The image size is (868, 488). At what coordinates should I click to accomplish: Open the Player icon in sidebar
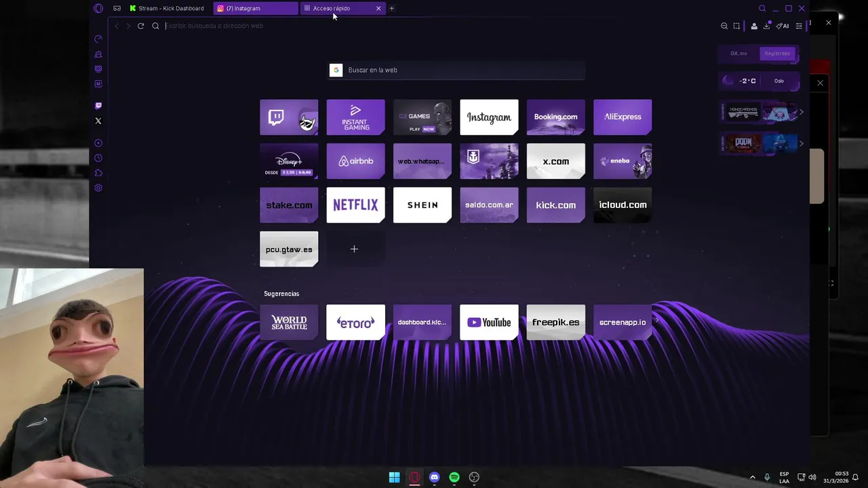coord(98,143)
